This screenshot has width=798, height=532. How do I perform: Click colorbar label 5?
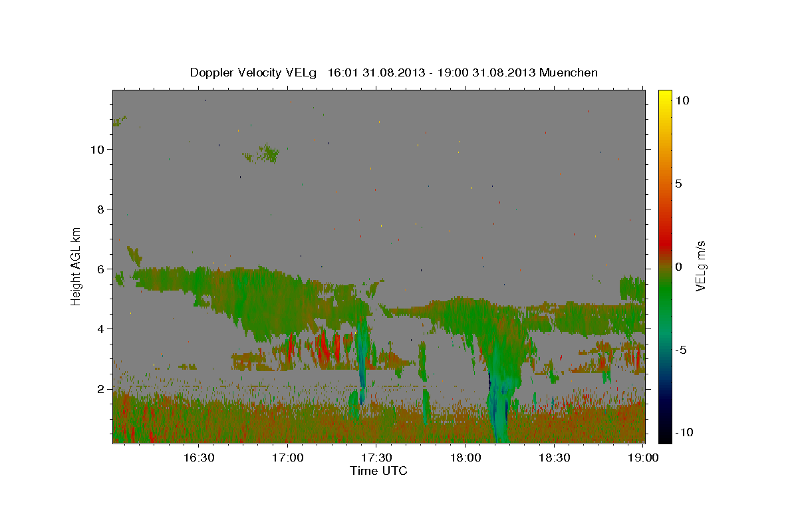click(678, 184)
